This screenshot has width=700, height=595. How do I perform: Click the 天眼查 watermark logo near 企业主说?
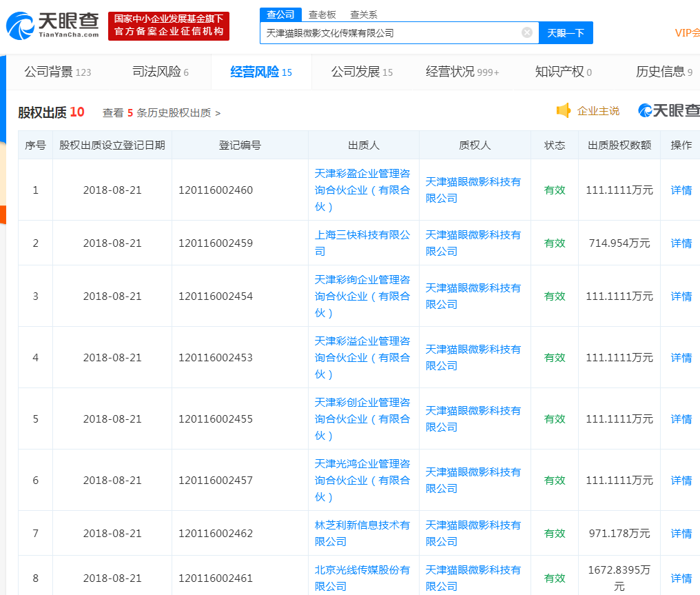pos(666,110)
